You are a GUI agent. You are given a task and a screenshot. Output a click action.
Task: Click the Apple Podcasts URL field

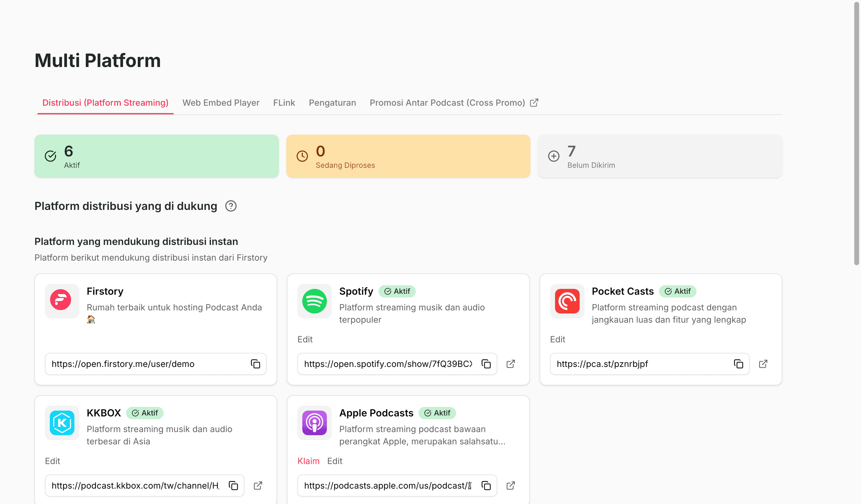point(397,486)
